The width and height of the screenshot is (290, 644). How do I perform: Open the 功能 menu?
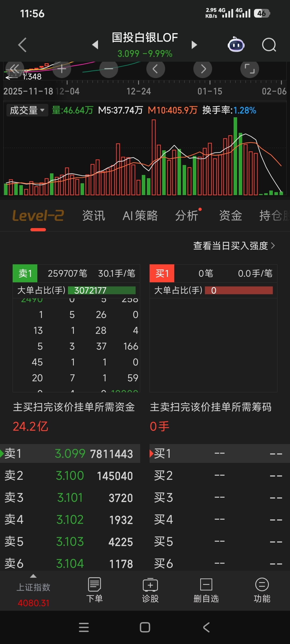[262, 590]
